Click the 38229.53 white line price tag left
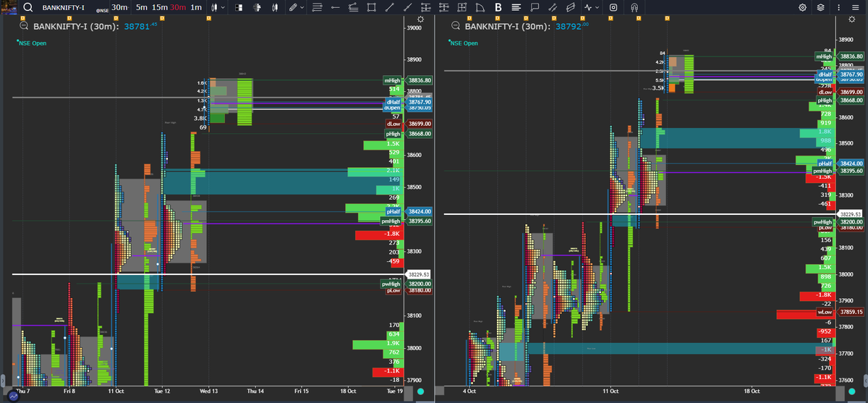868x403 pixels. [419, 275]
